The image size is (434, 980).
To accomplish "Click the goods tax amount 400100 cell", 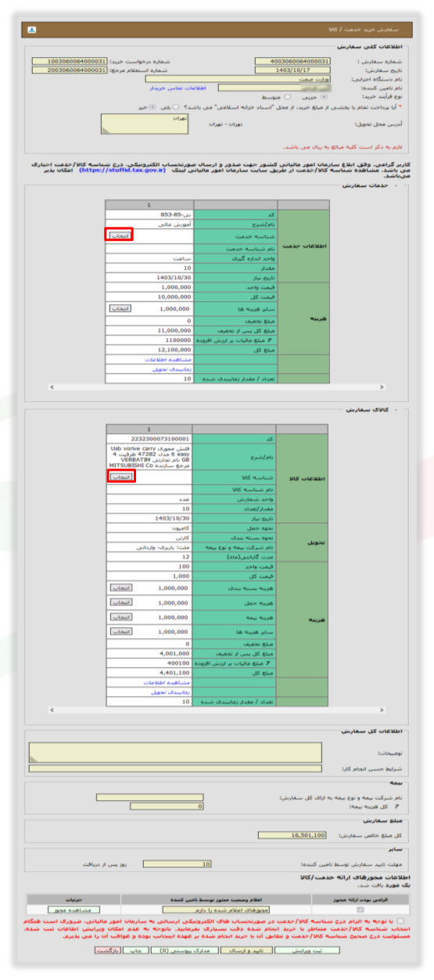I will (x=149, y=662).
